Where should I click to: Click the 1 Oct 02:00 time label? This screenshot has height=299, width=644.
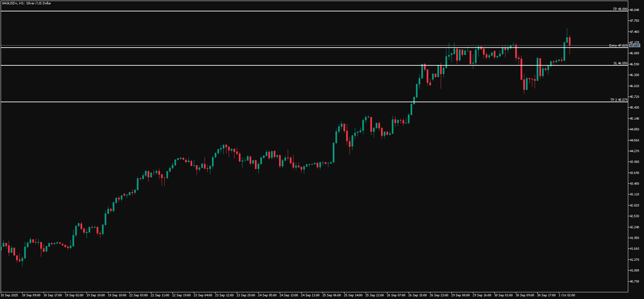[x=567, y=295]
